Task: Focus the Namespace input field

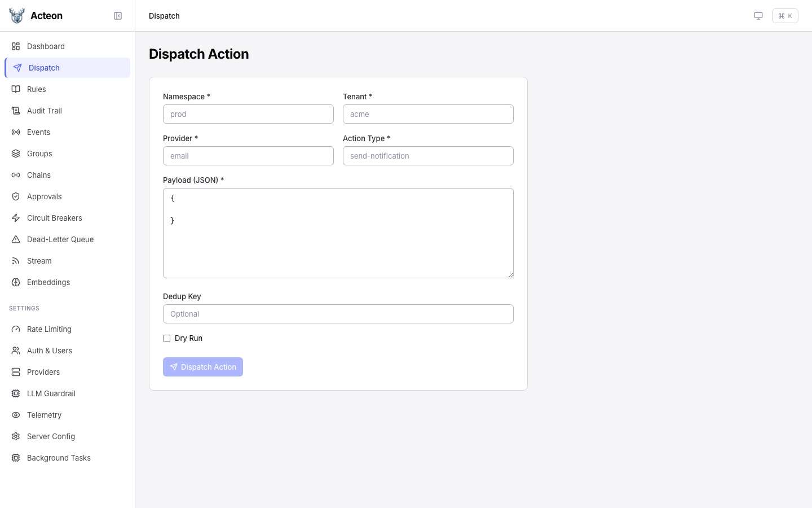Action: coord(248,114)
